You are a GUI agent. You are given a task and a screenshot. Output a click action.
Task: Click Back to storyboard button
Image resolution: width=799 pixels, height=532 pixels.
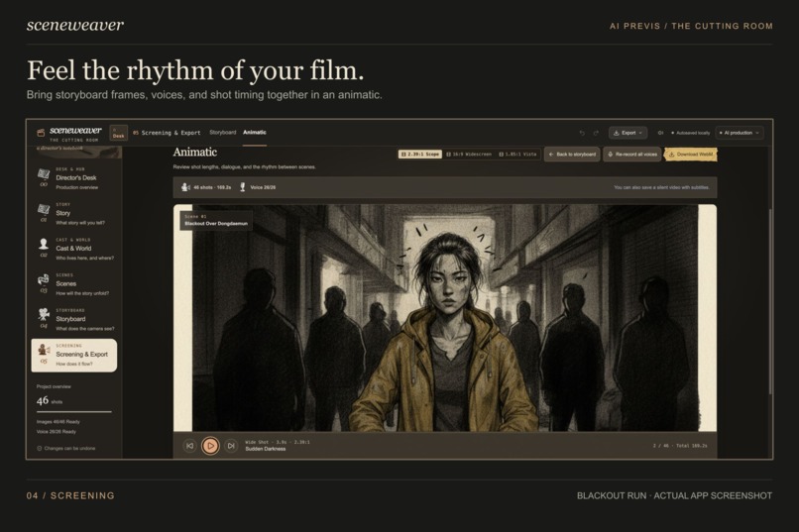pos(572,155)
